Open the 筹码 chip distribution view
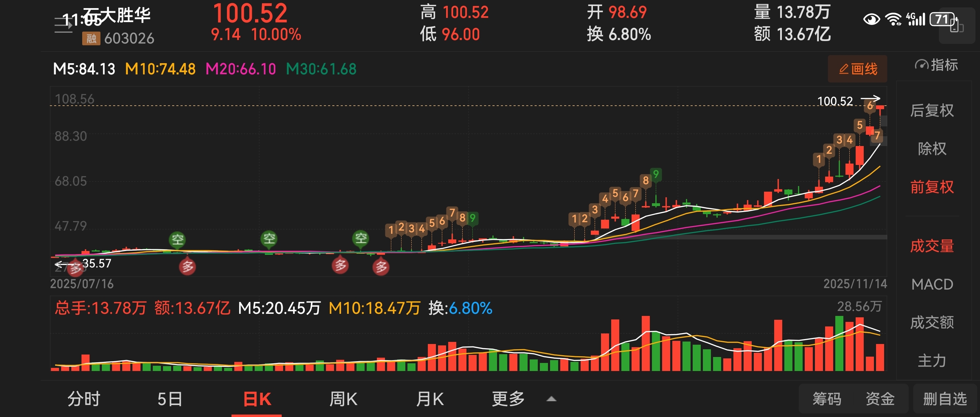This screenshot has width=980, height=417. [827, 399]
